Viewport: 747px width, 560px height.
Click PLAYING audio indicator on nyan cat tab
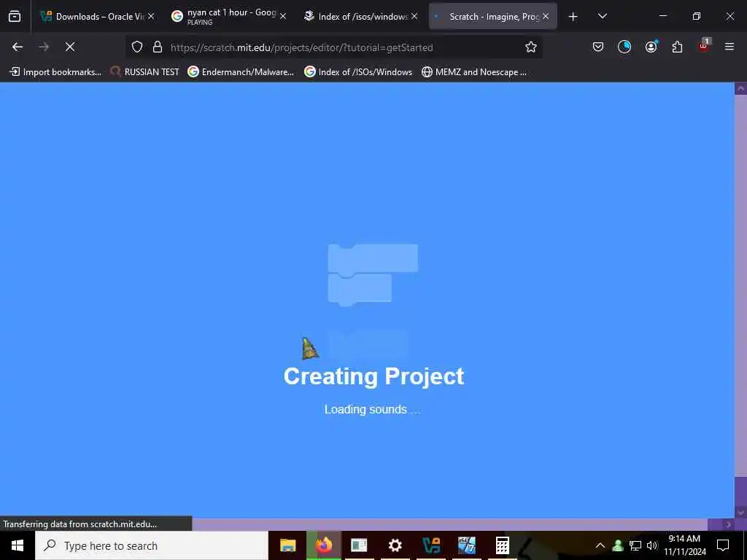tap(200, 23)
